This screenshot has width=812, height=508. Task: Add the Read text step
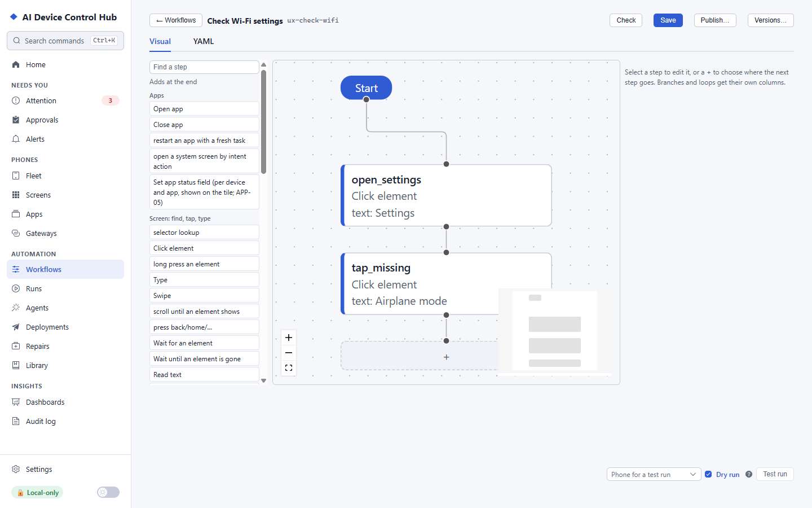tap(204, 374)
